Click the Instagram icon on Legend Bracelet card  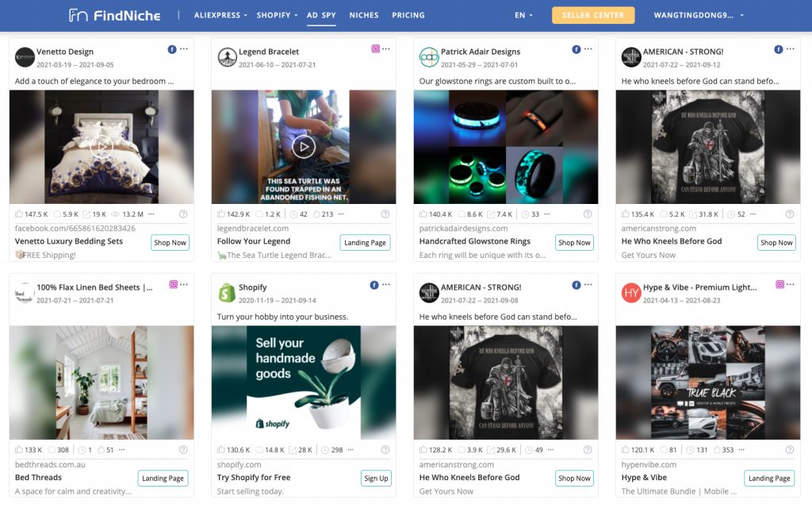(x=375, y=48)
